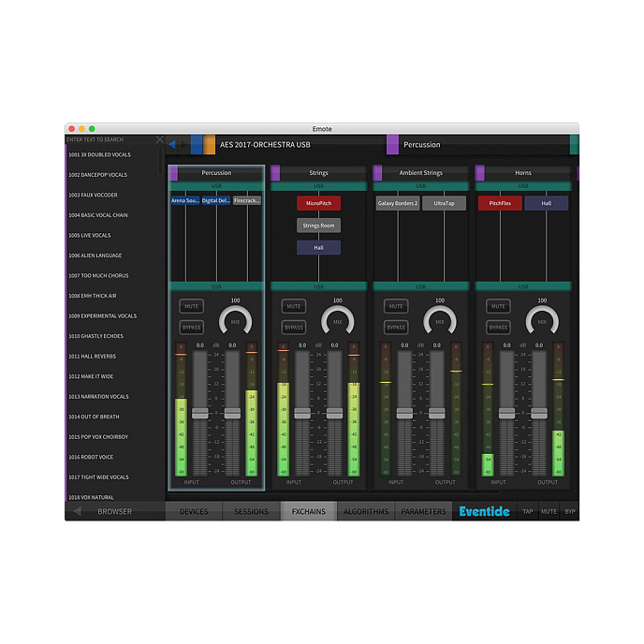
Task: Click Percussion input fader handle
Action: (x=200, y=413)
